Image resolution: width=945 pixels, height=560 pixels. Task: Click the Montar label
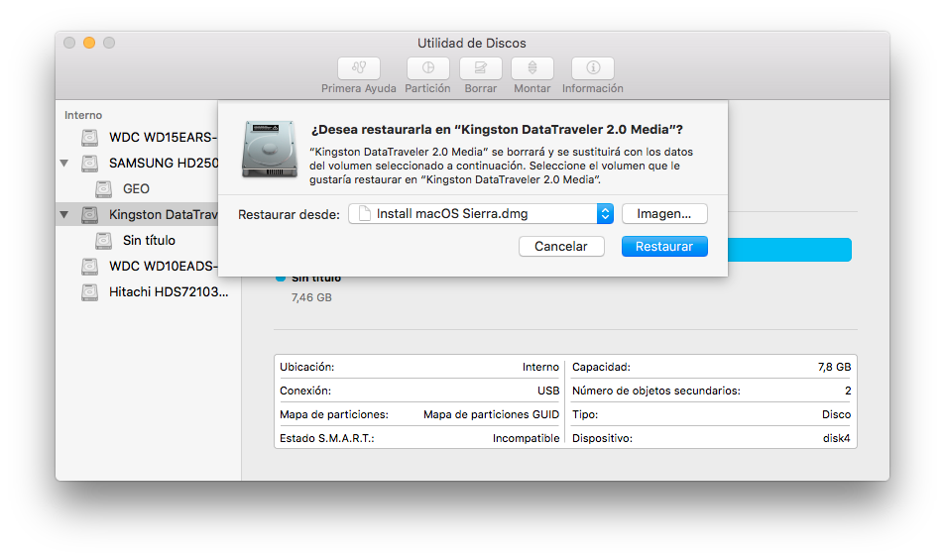pyautogui.click(x=532, y=88)
